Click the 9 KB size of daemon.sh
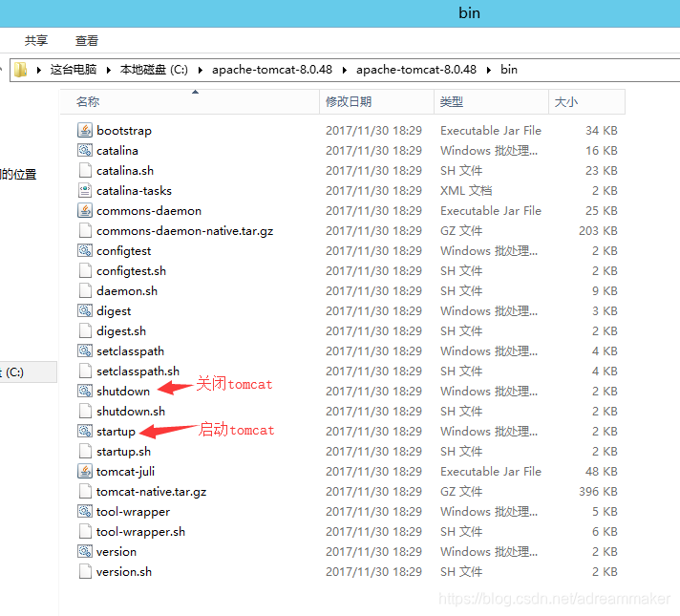 click(x=605, y=290)
